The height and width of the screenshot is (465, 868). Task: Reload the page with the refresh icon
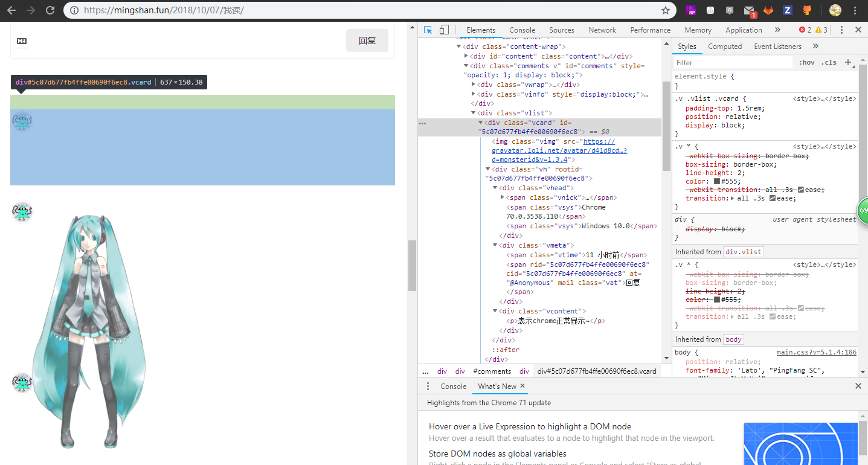(x=50, y=10)
